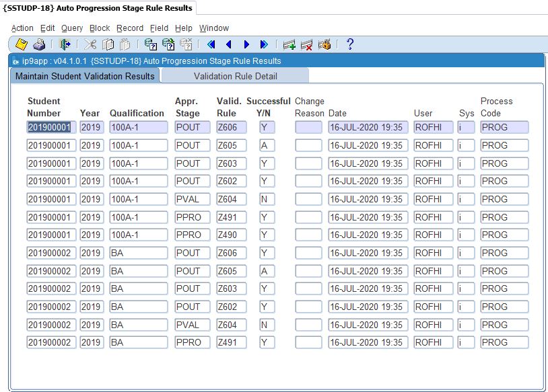Click the Execute Query icon

[168, 45]
